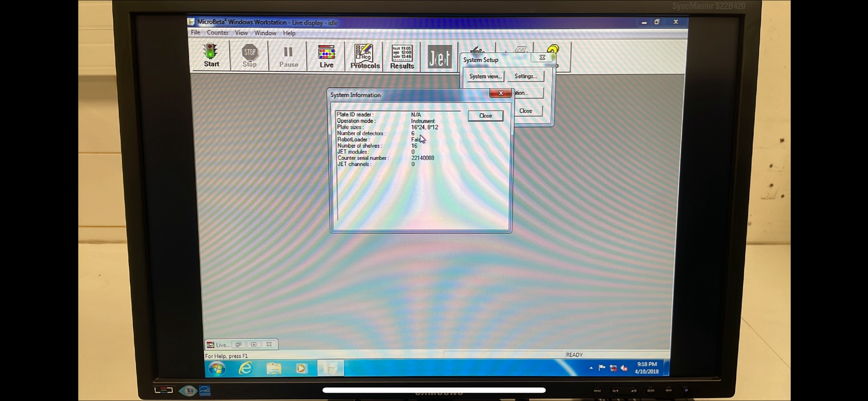The width and height of the screenshot is (868, 401).
Task: Click Settings button in System Setup
Action: (526, 76)
